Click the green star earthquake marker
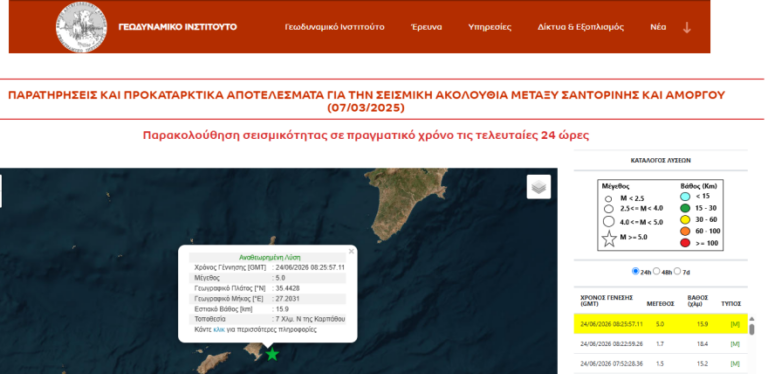 click(x=272, y=354)
